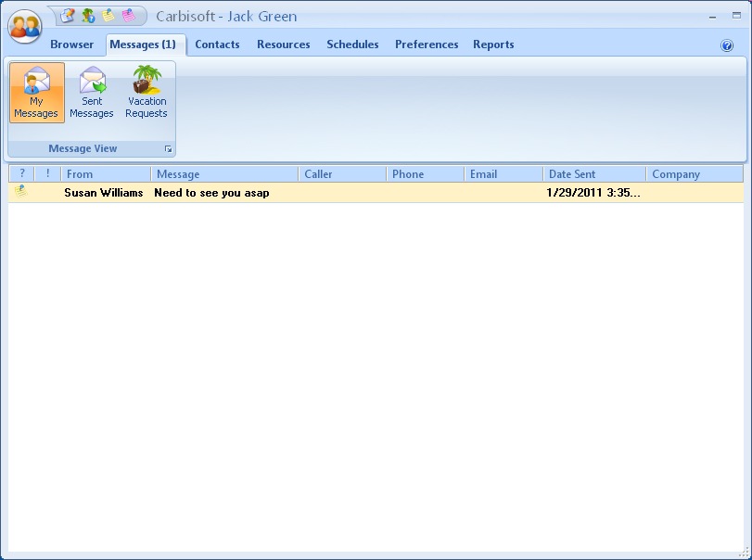
Task: Go to the Schedules tab
Action: (x=352, y=45)
